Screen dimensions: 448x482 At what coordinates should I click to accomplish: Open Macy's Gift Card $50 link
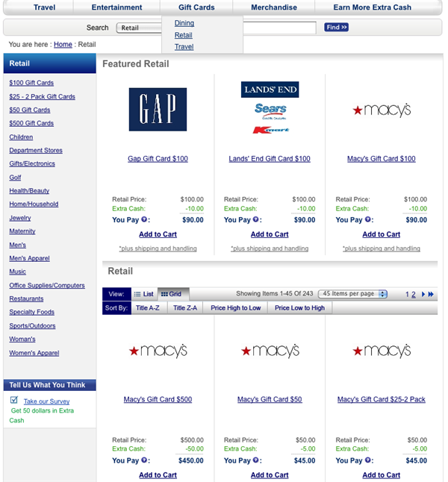pyautogui.click(x=270, y=399)
